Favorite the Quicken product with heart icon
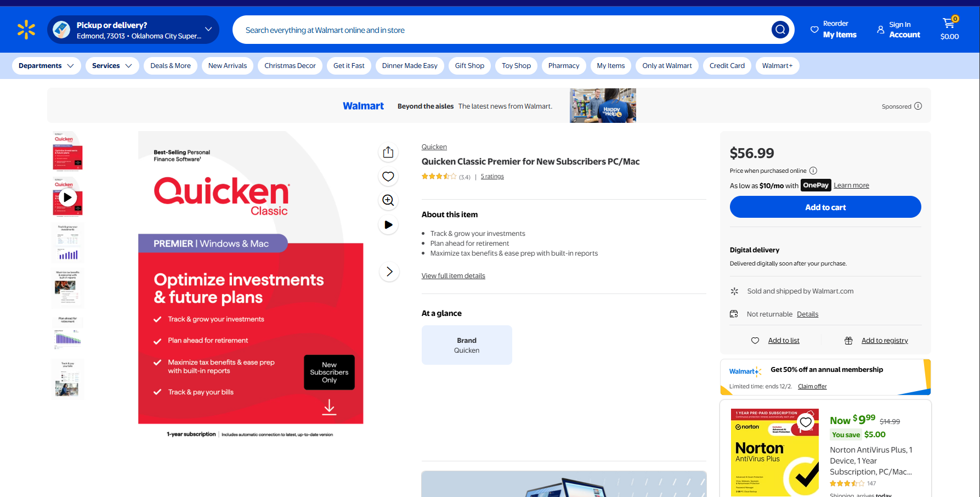The height and width of the screenshot is (497, 980). 388,176
